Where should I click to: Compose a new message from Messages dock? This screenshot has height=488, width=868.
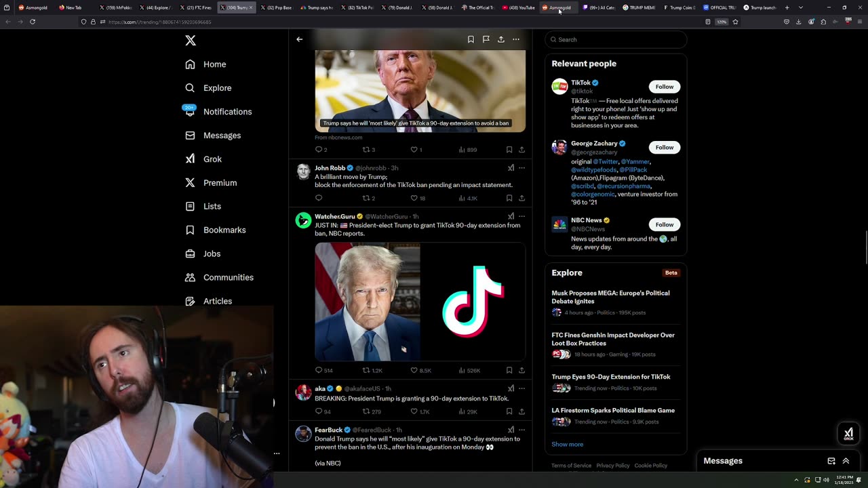(831, 461)
